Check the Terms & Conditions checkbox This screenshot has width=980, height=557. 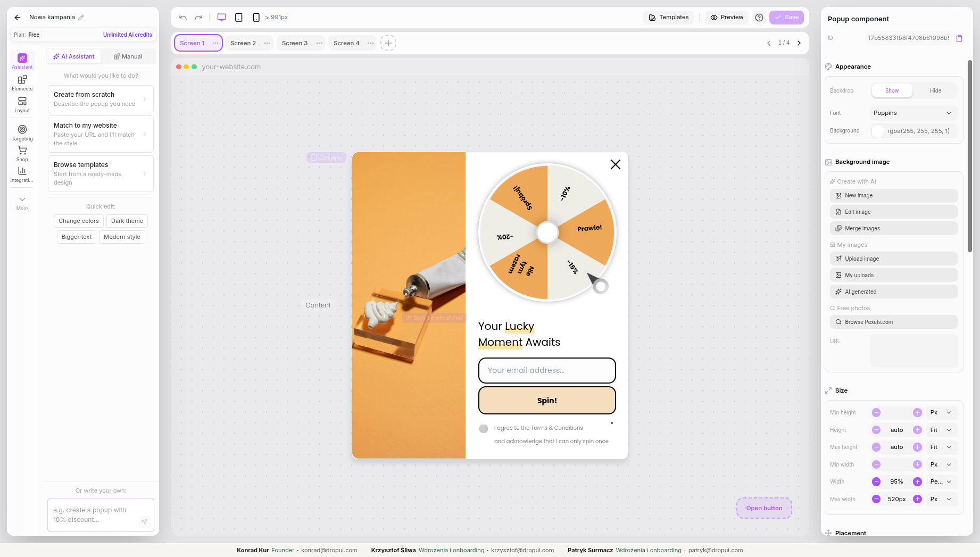click(484, 429)
